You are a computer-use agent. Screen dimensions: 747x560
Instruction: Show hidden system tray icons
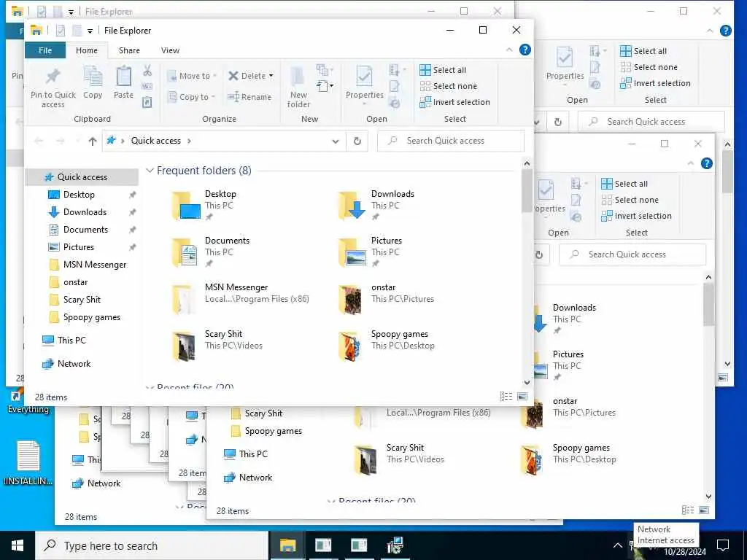coord(617,545)
